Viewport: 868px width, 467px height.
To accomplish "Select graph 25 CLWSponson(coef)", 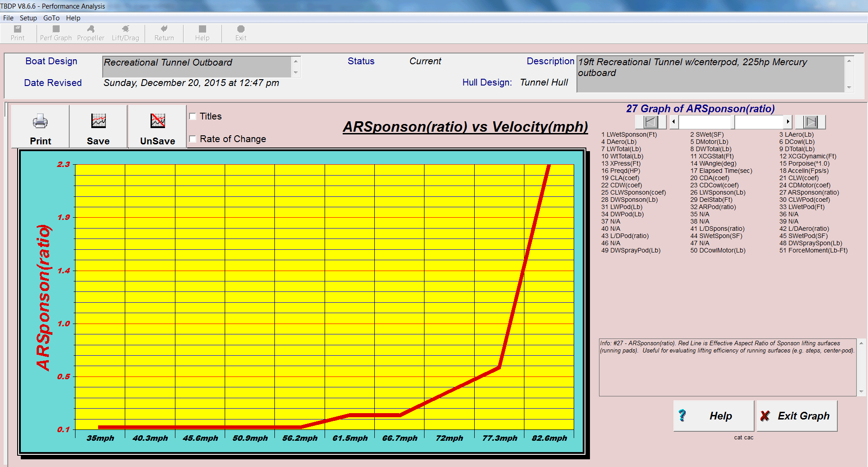I will pos(633,192).
